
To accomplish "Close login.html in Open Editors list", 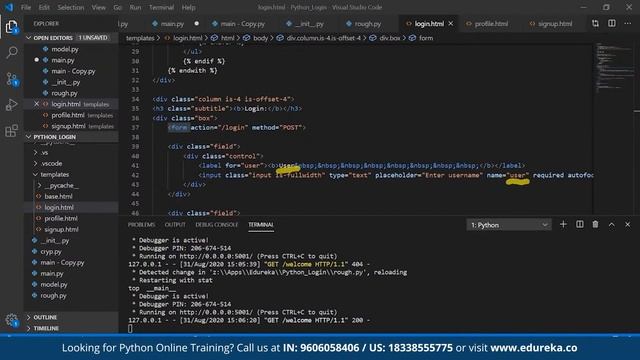I will [x=36, y=104].
